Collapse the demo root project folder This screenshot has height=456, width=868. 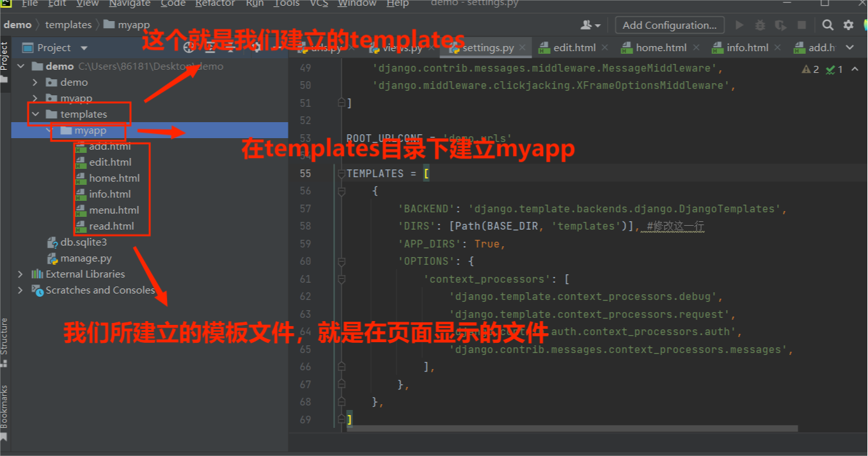20,66
